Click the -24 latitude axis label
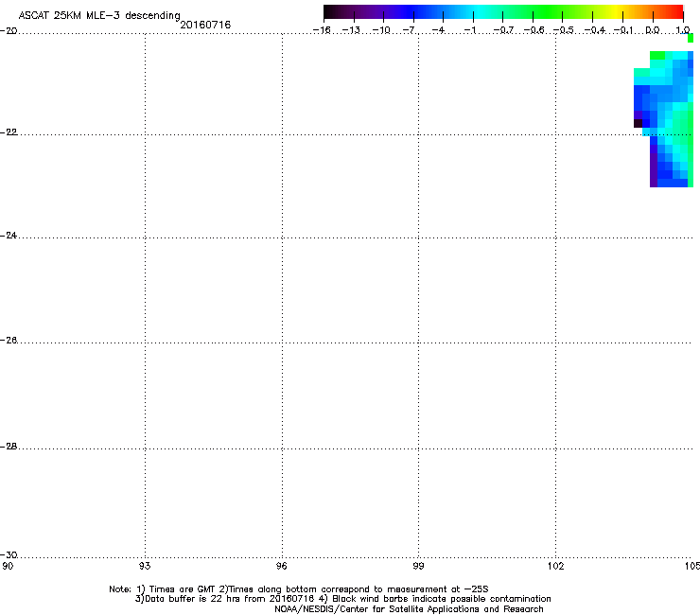700x615 pixels. (9, 236)
